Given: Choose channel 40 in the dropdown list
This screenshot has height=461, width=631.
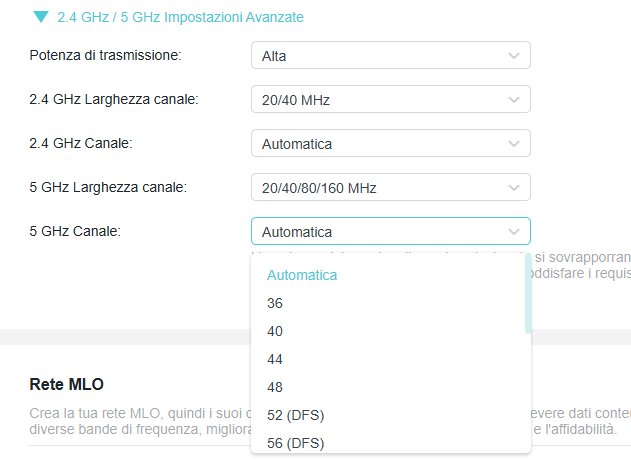Looking at the screenshot, I should (x=275, y=331).
